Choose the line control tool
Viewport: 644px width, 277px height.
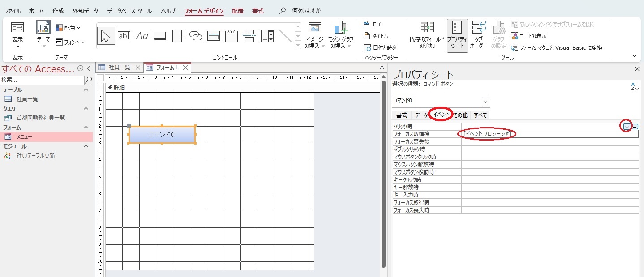[285, 36]
